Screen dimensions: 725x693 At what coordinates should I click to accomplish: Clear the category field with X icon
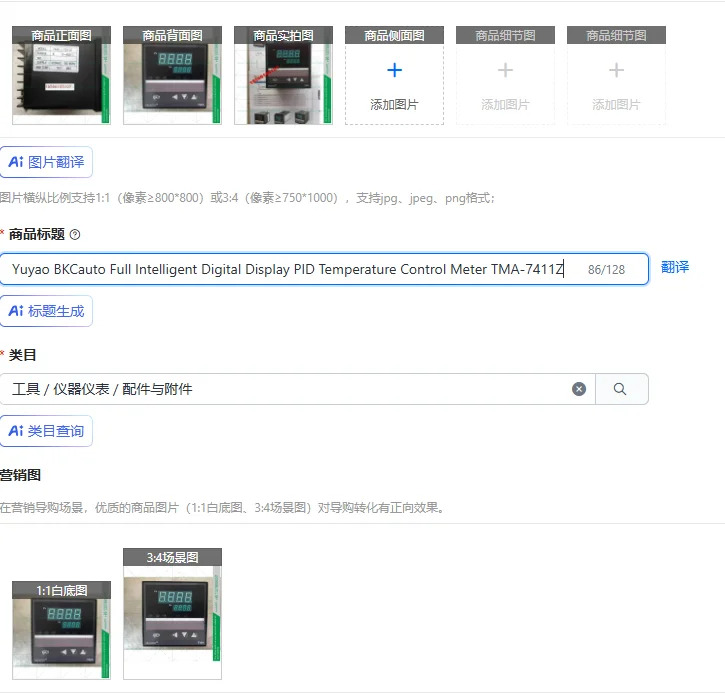coord(579,389)
